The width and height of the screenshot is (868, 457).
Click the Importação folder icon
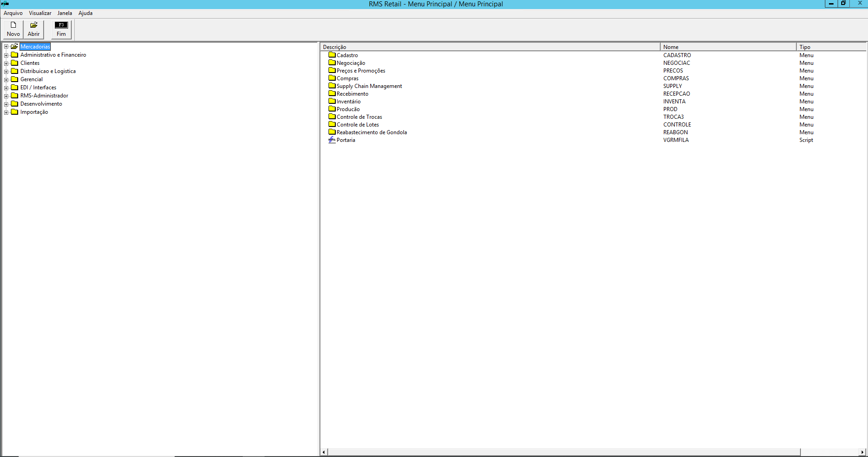tap(15, 112)
